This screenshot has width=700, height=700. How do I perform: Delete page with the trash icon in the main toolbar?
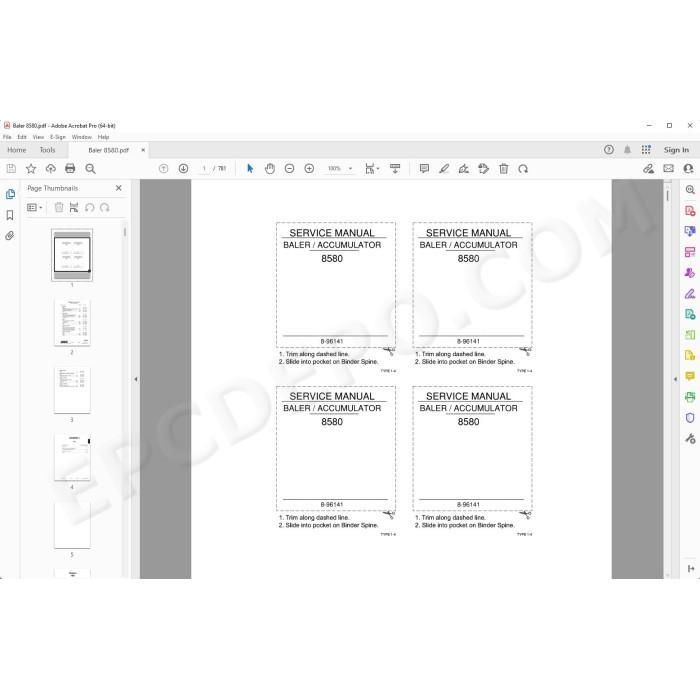tap(504, 169)
